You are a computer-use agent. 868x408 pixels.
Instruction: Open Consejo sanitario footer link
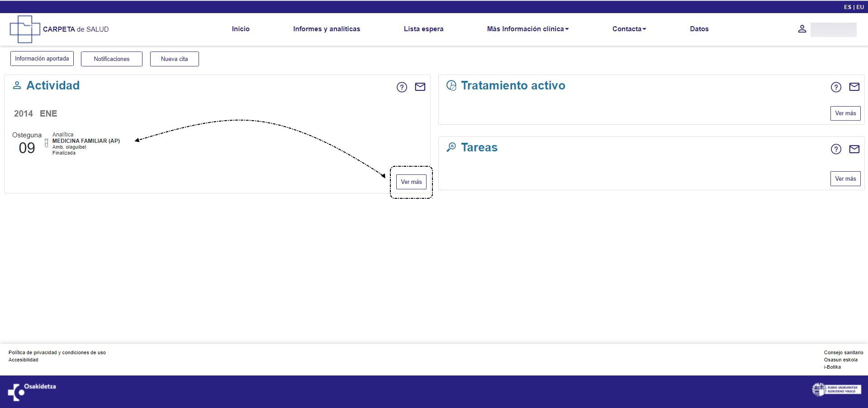(x=844, y=352)
